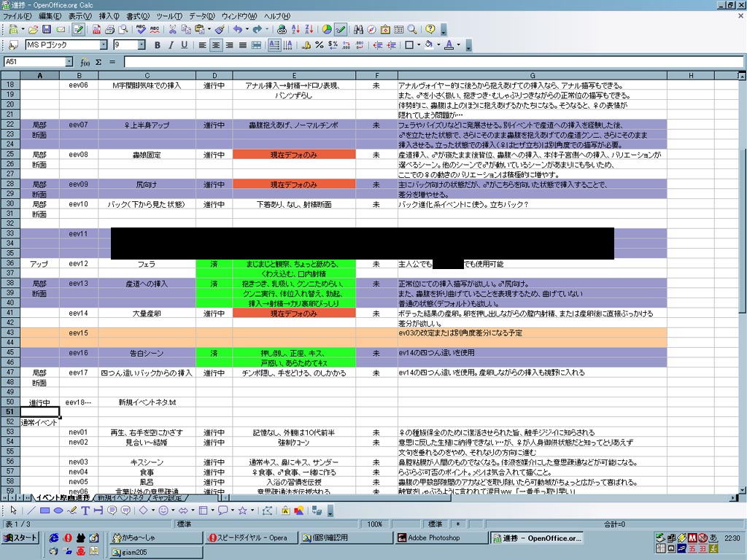The height and width of the screenshot is (560, 747).
Task: Select the Text tool in drawing toolbar
Action: (85, 510)
